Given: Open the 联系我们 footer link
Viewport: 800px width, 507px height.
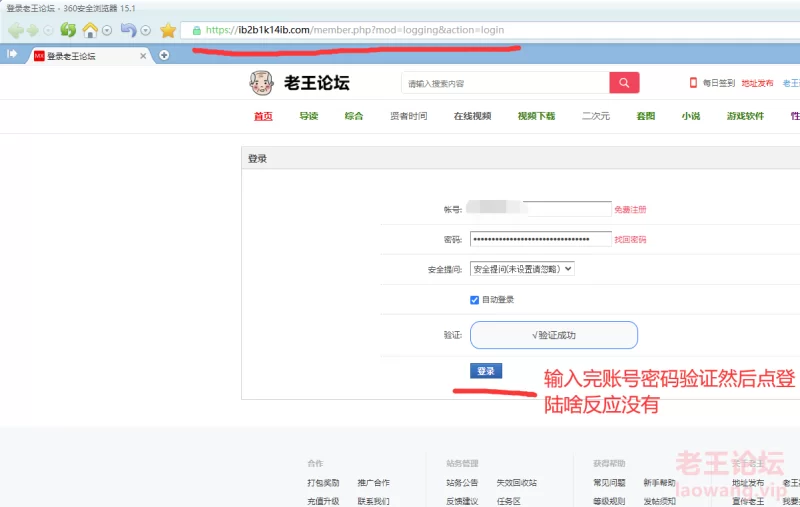Looking at the screenshot, I should [x=373, y=501].
